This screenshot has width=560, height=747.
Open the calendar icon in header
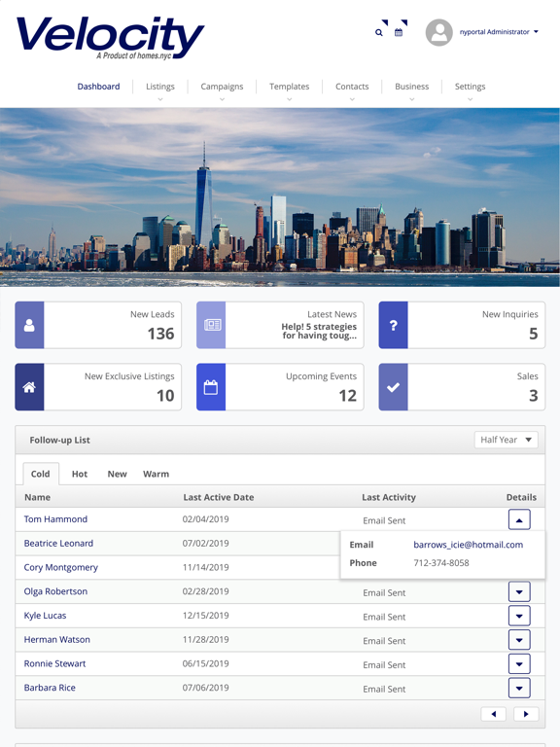click(x=399, y=32)
